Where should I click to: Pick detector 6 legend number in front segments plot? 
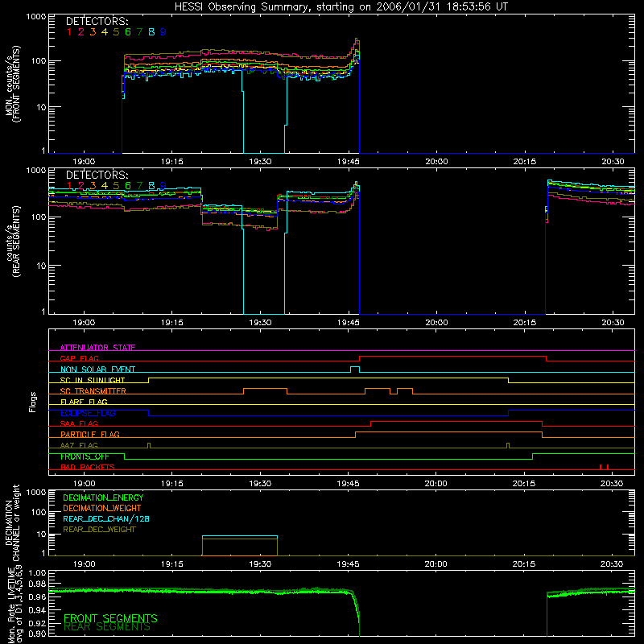coord(128,32)
